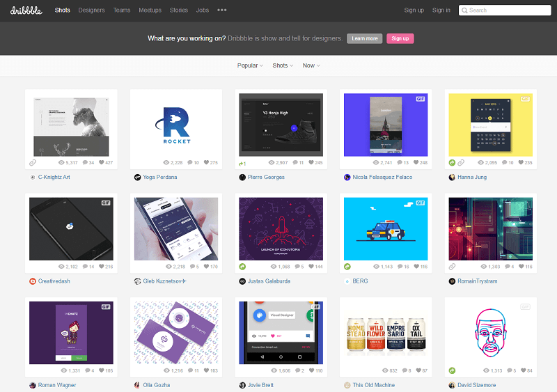Click the attachment paperclip on C-Knightz Art shot

(x=32, y=162)
